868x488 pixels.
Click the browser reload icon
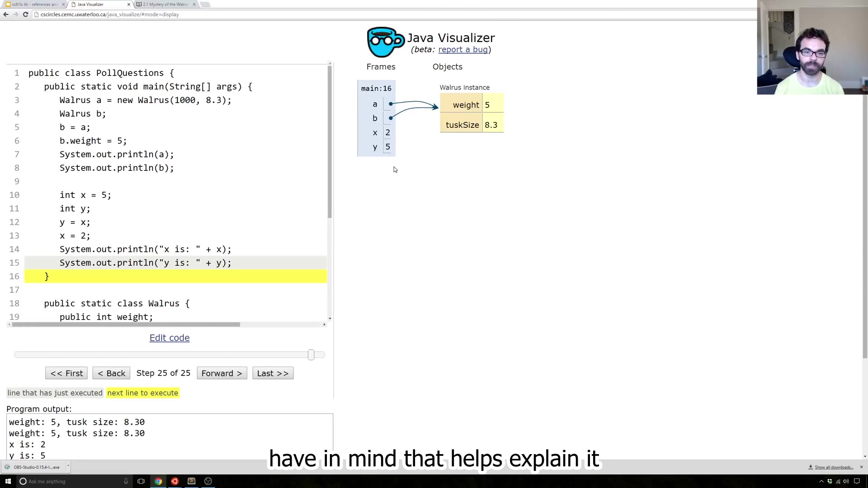(x=25, y=14)
